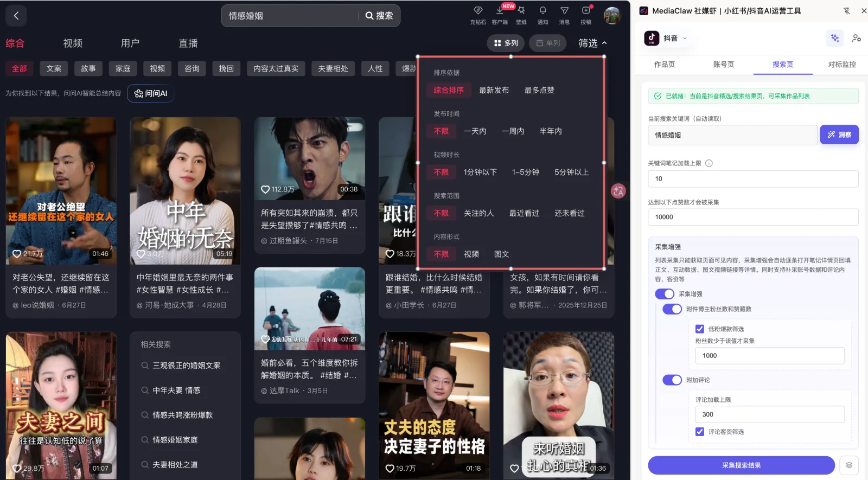Switch to 单列 single-column view

coord(548,43)
